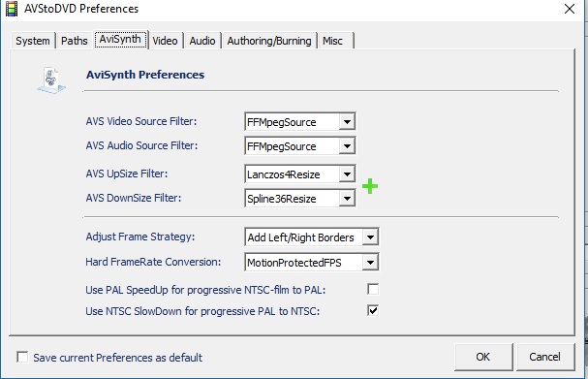Screen dimensions: 588x379
Task: Click the AVStoDVD film strip title icon
Action: pyautogui.click(x=12, y=9)
